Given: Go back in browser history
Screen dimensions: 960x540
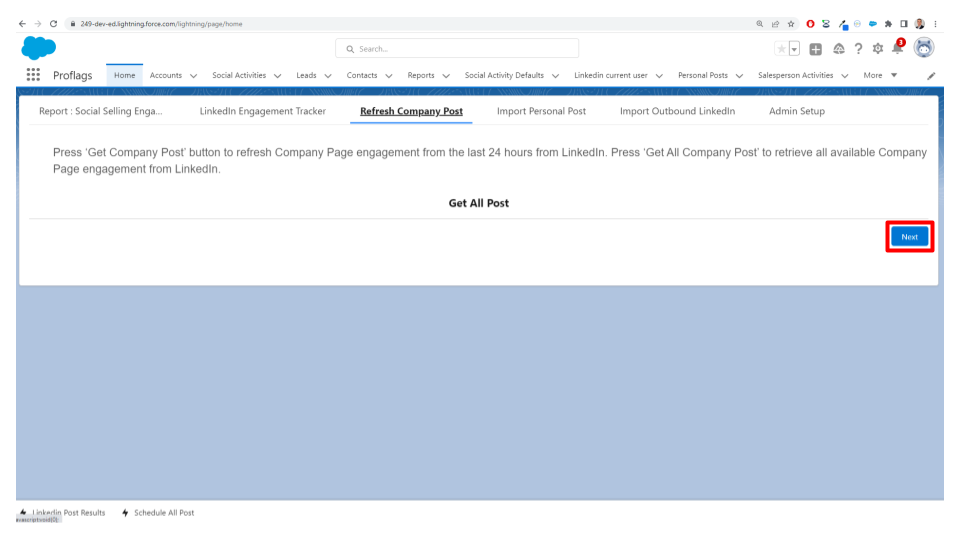Looking at the screenshot, I should pos(22,24).
